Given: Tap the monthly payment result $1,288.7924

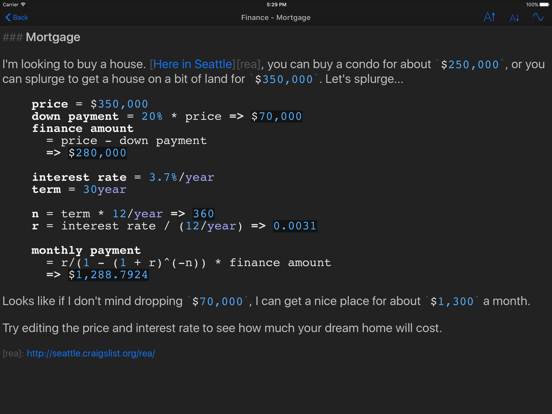Looking at the screenshot, I should [108, 275].
